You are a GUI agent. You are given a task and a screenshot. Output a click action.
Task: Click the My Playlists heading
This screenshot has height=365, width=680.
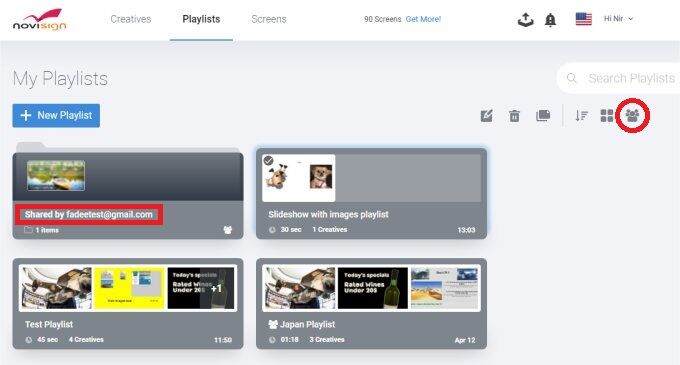point(60,79)
